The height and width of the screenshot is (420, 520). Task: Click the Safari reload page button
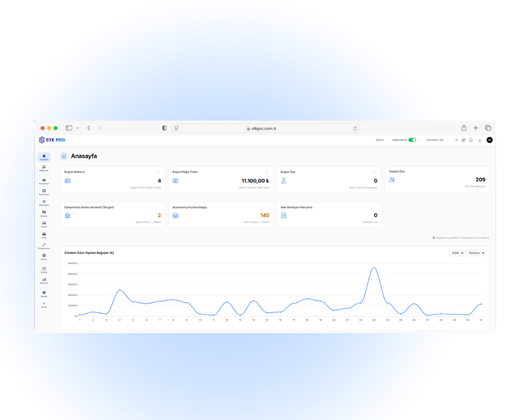click(355, 128)
